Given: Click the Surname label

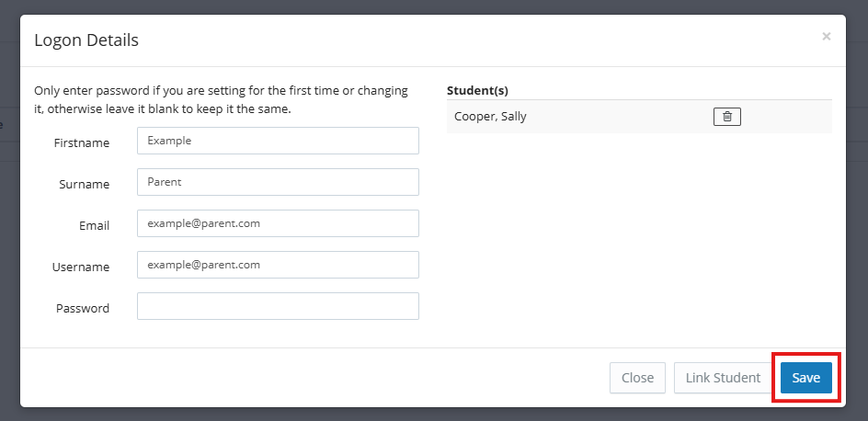Looking at the screenshot, I should 85,184.
